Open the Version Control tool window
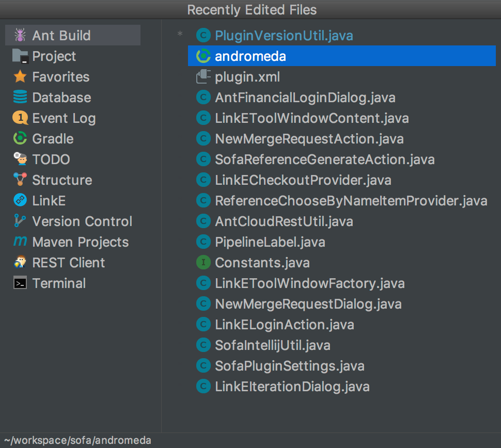This screenshot has height=448, width=501. pyautogui.click(x=73, y=221)
